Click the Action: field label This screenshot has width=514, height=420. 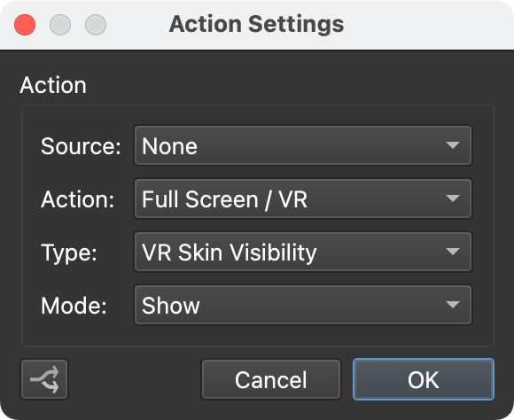pos(78,199)
